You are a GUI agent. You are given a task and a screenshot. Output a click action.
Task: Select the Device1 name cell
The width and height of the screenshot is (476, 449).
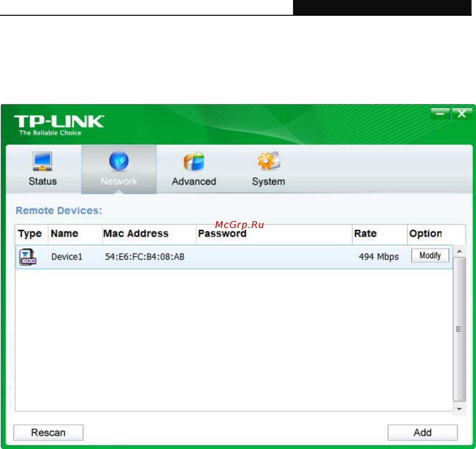point(67,257)
